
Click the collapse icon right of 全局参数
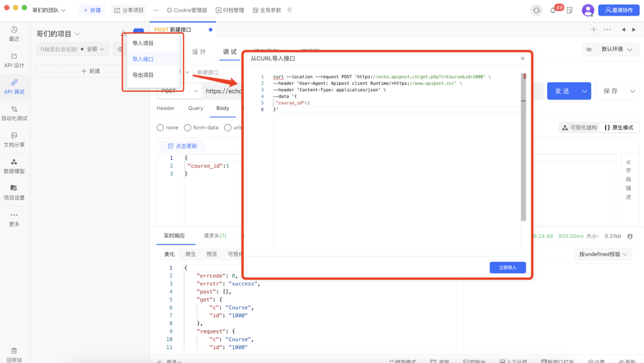pyautogui.click(x=290, y=10)
